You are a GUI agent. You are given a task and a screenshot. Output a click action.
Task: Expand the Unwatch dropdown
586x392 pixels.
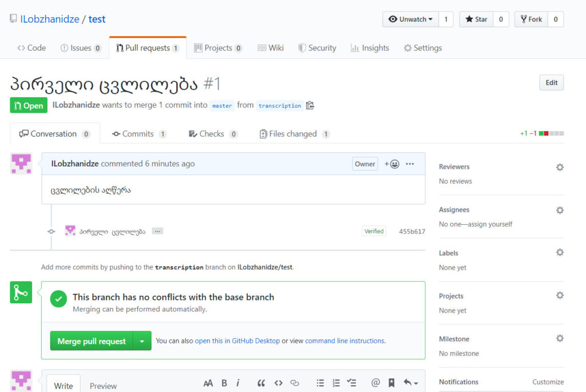tap(410, 19)
